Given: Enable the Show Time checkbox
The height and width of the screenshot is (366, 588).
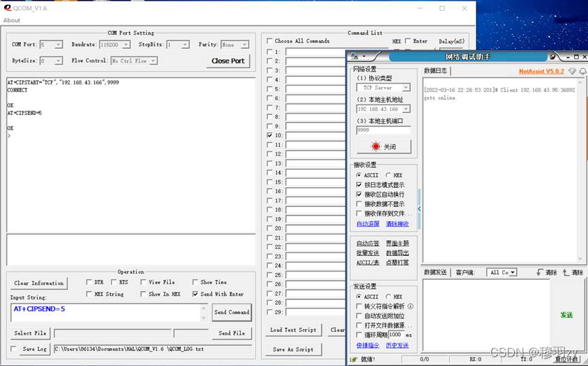Looking at the screenshot, I should coord(196,282).
